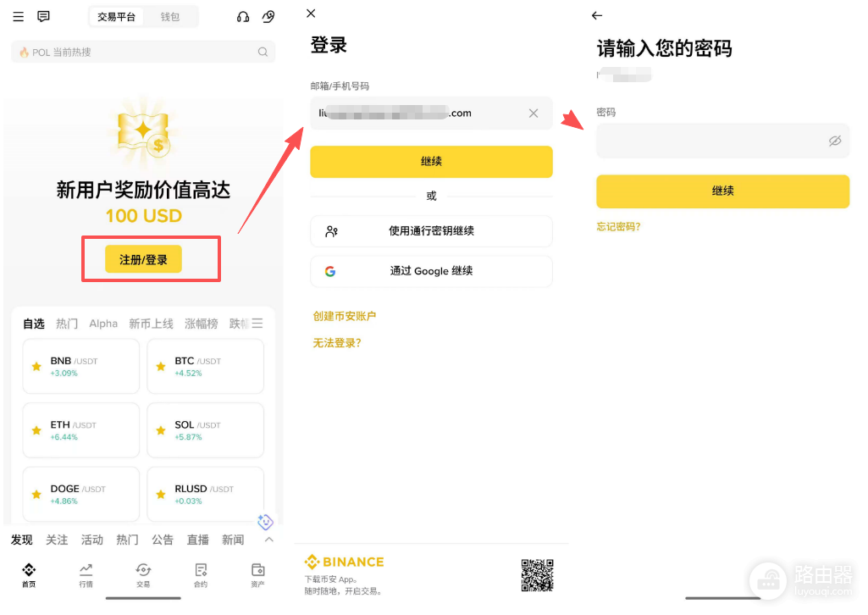Toggle password visibility eye icon
Screen dimensions: 868x615
[x=835, y=141]
